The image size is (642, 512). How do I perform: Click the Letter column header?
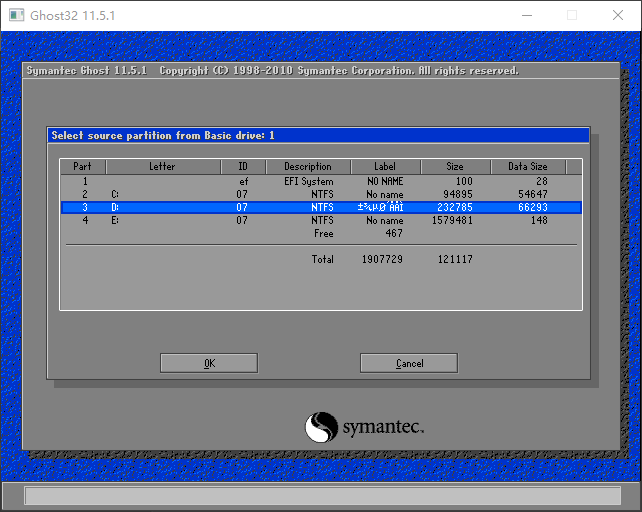(x=161, y=166)
